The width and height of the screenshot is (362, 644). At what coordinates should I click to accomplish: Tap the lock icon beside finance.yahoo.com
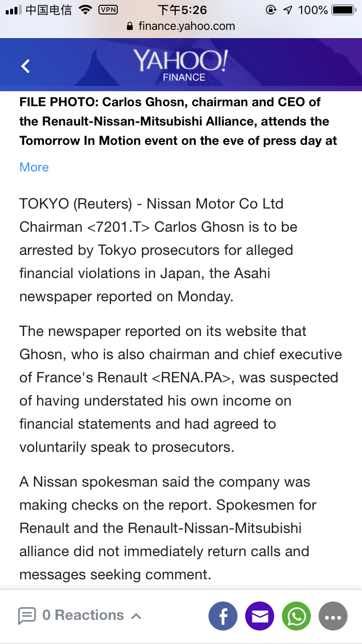129,27
